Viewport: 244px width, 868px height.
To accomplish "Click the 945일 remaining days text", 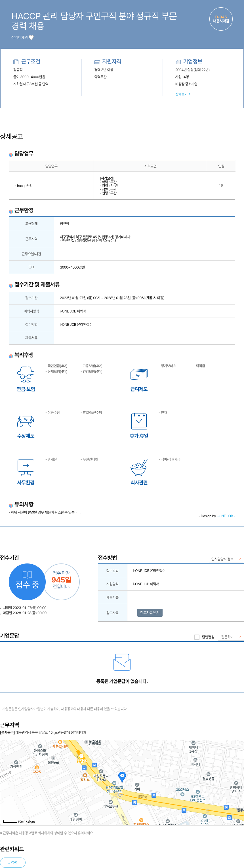I will [x=61, y=580].
